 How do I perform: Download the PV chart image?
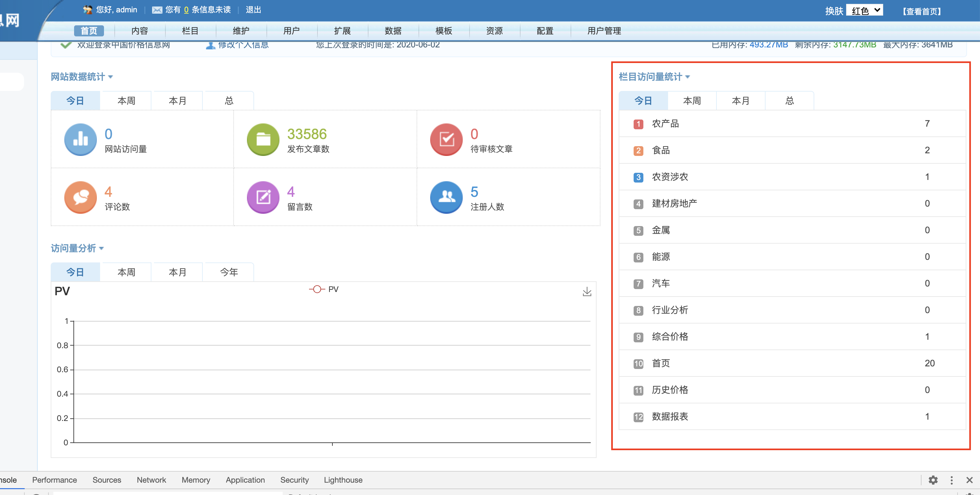(587, 292)
